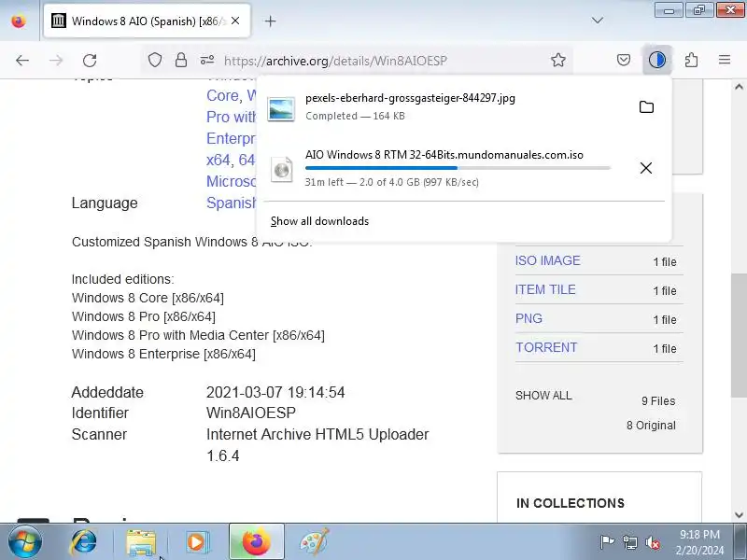Open 9 Files link
This screenshot has width=747, height=560.
(658, 401)
